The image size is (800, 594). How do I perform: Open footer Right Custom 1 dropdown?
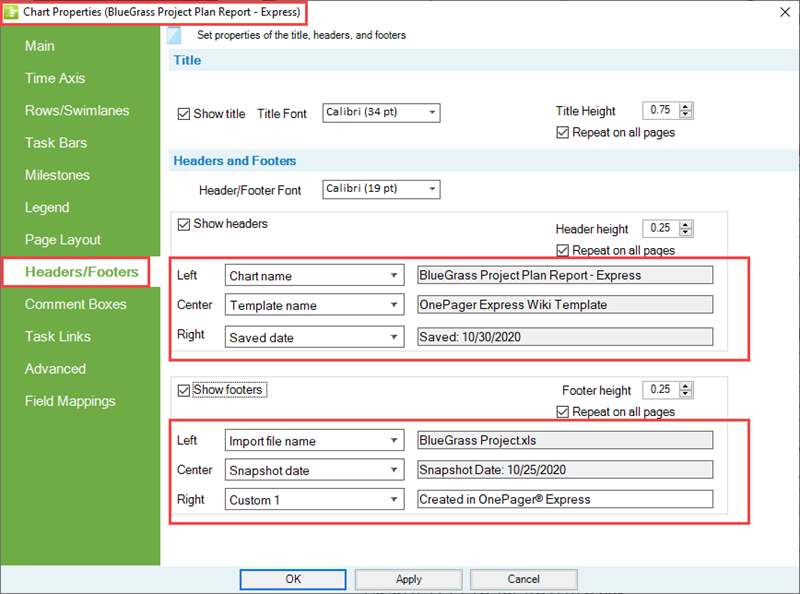pyautogui.click(x=314, y=499)
